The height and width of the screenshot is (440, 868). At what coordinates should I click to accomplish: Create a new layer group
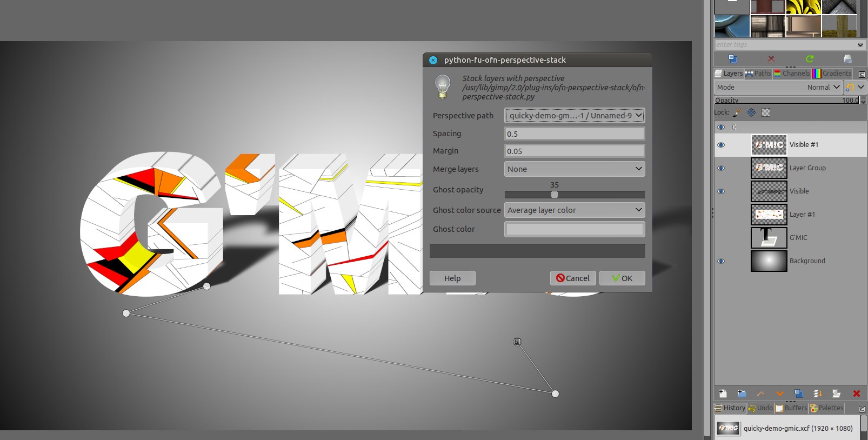(x=742, y=394)
